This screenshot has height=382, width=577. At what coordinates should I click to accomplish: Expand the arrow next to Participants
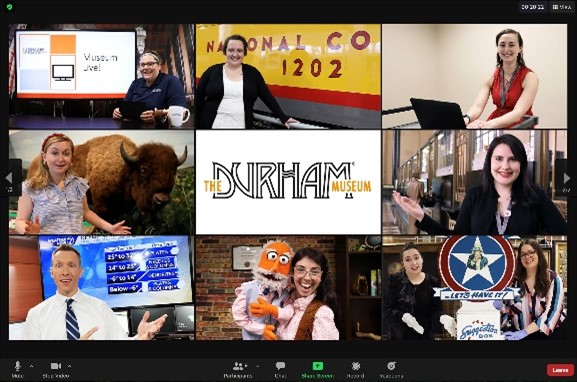tap(257, 366)
